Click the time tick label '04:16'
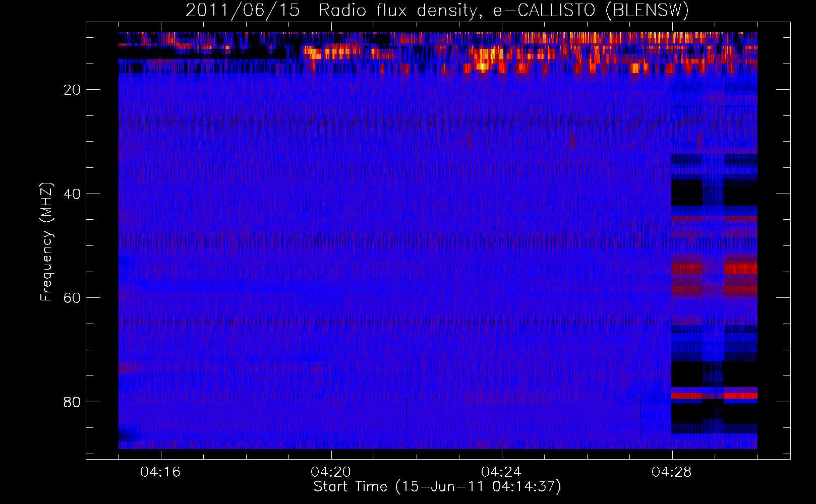 point(161,472)
